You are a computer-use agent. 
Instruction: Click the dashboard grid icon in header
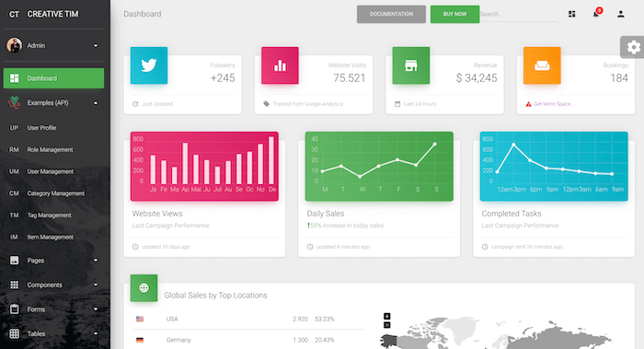click(571, 14)
